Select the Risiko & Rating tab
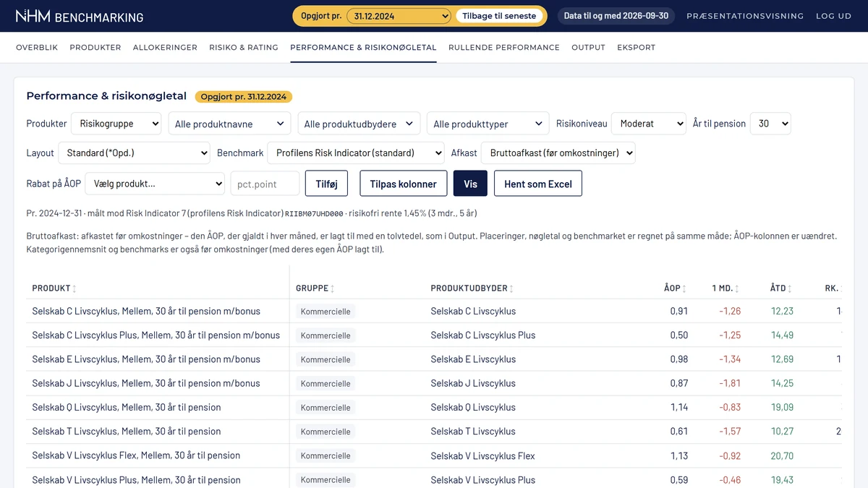Viewport: 868px width, 488px height. [x=244, y=47]
